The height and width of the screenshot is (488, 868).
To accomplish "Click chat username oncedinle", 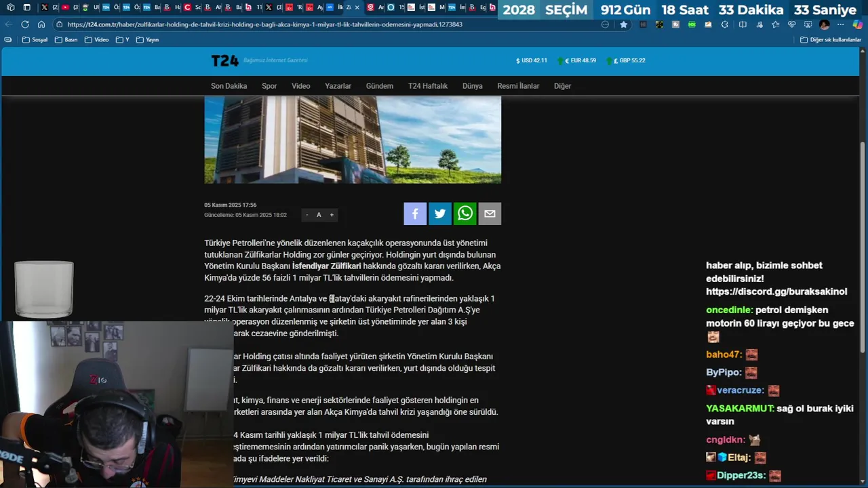I will (728, 310).
